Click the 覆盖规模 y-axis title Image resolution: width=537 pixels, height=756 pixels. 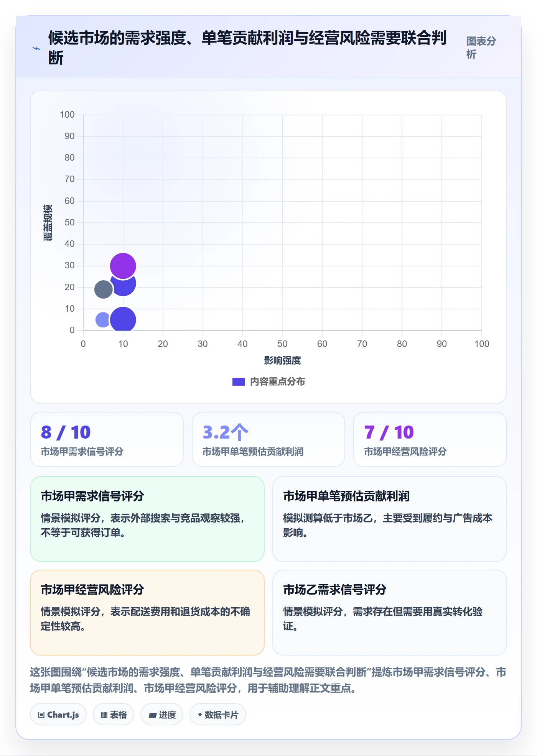click(48, 223)
